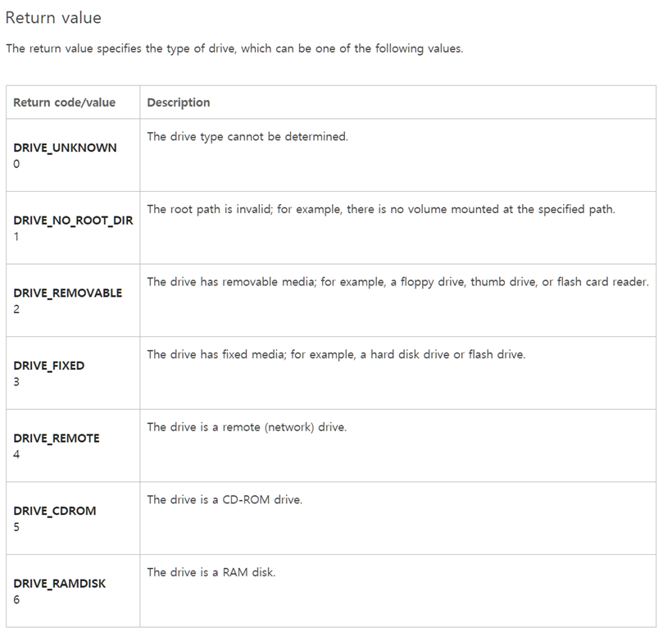Click the remote (network) drive description
The image size is (672, 637).
247,427
